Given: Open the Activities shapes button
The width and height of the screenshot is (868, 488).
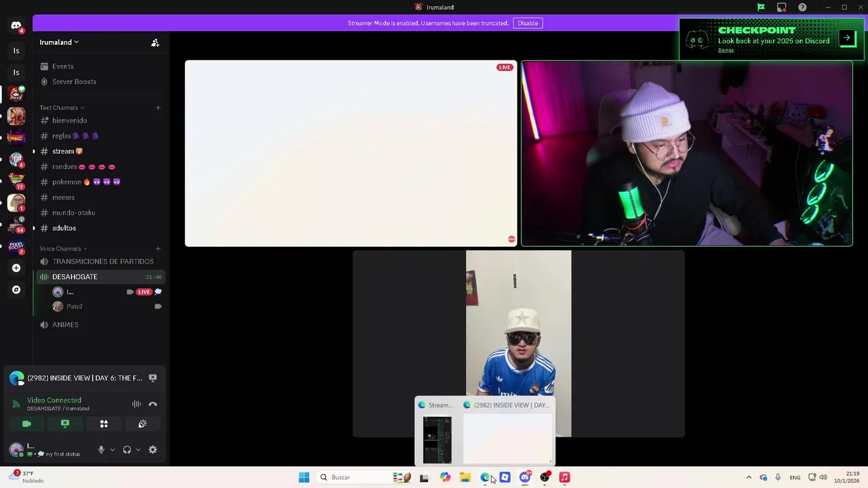Looking at the screenshot, I should (104, 424).
